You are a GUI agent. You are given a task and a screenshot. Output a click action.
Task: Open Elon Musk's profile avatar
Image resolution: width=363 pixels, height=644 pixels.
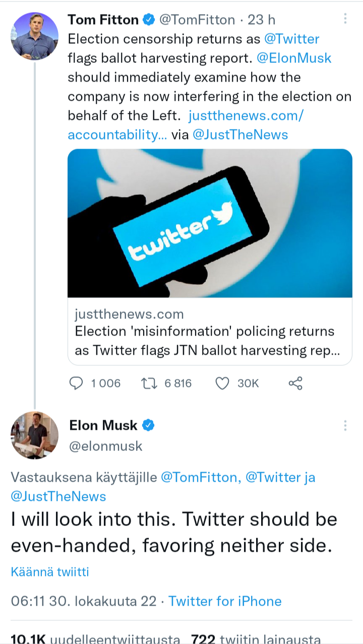pos(34,435)
